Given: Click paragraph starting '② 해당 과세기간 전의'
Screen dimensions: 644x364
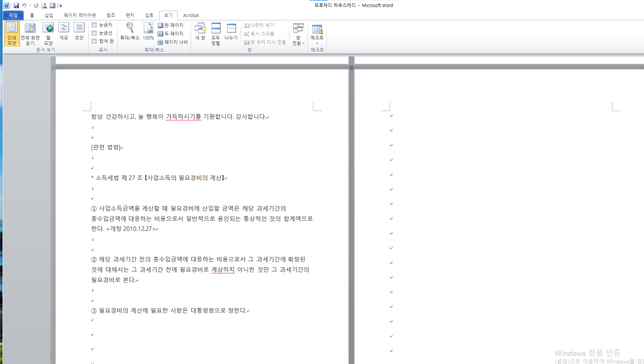Looking at the screenshot, I should [200, 270].
